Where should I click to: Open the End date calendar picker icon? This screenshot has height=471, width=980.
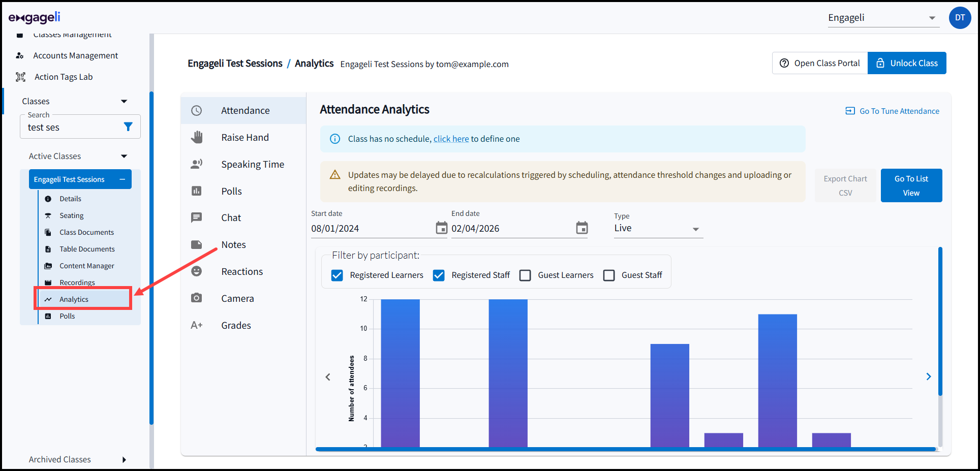click(x=581, y=228)
